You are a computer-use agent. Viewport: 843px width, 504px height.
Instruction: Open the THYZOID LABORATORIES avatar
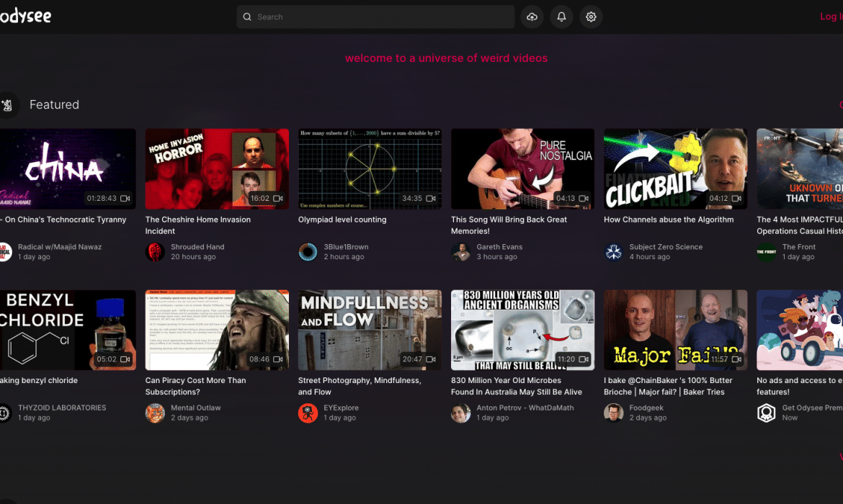tap(5, 413)
